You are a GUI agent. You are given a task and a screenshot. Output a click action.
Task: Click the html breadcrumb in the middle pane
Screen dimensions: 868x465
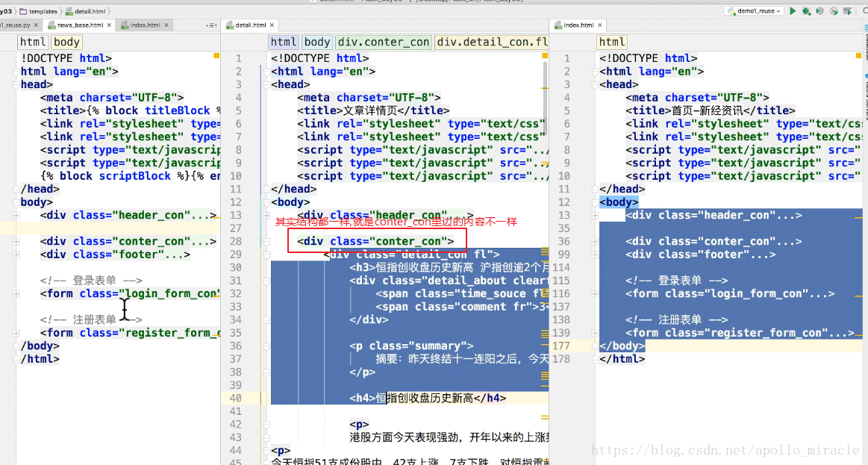[x=284, y=42]
